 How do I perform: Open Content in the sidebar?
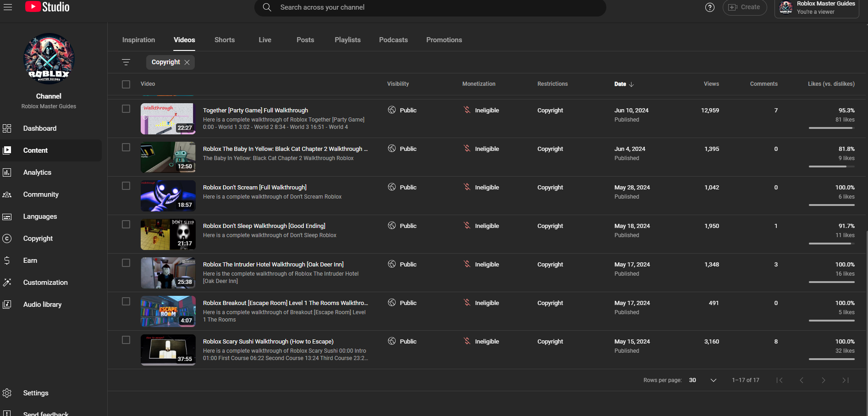[51, 150]
